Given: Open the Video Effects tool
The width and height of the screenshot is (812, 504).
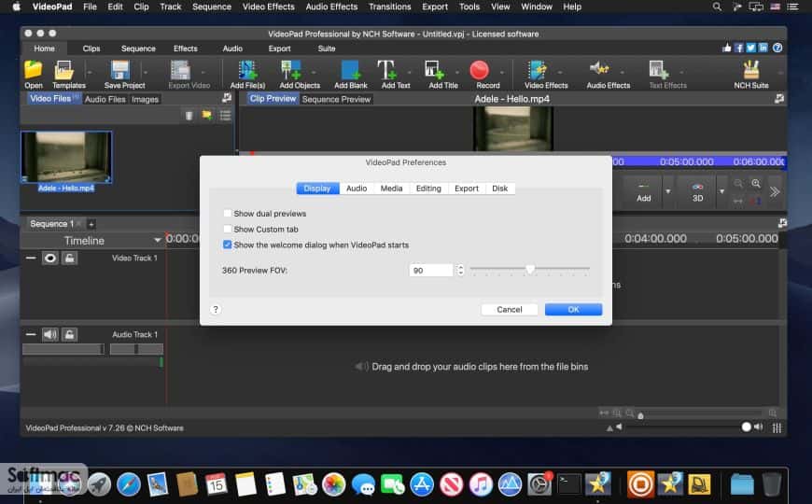Looking at the screenshot, I should click(x=546, y=75).
